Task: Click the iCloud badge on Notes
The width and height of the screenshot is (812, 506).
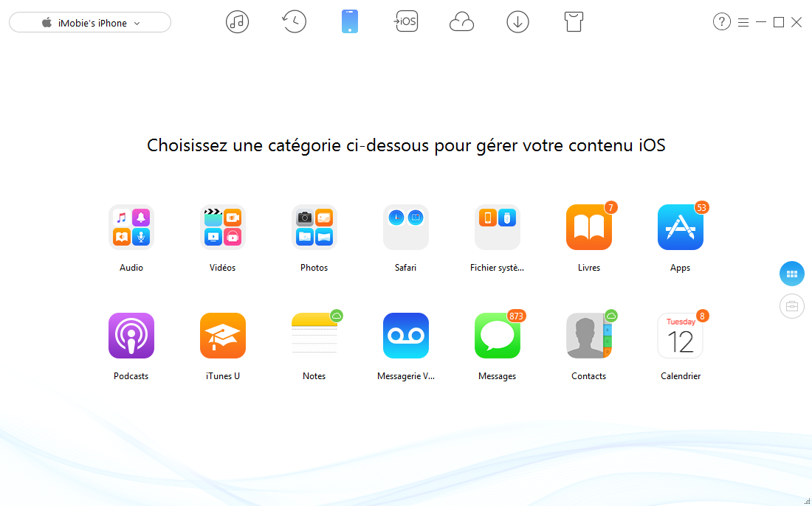Action: (337, 316)
